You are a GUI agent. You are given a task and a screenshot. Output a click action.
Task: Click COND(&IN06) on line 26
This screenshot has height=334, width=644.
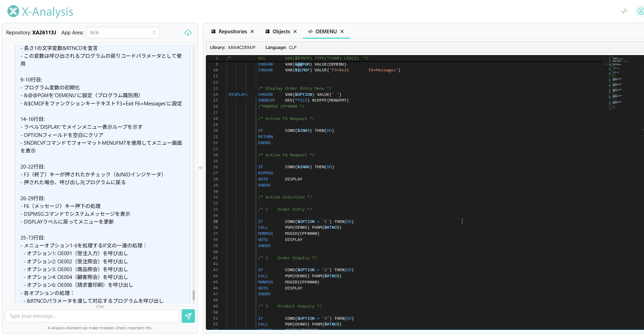(x=298, y=167)
